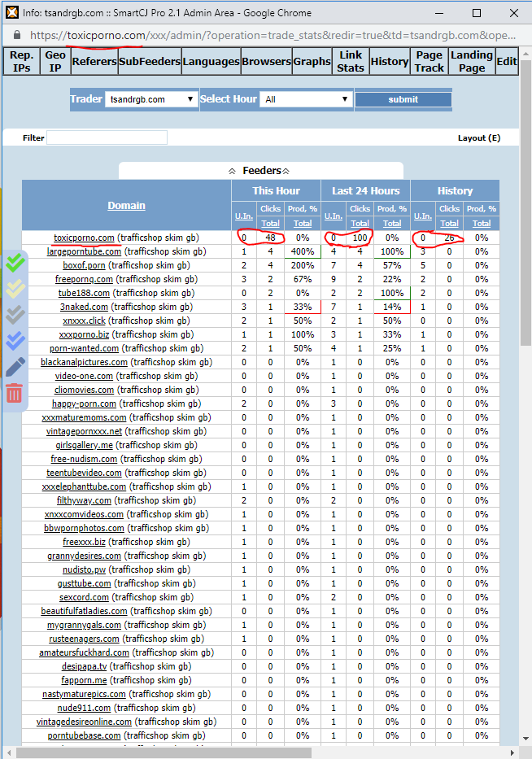Screen dimensions: 532x759
Task: Open the Landing Page tab
Action: [x=472, y=62]
